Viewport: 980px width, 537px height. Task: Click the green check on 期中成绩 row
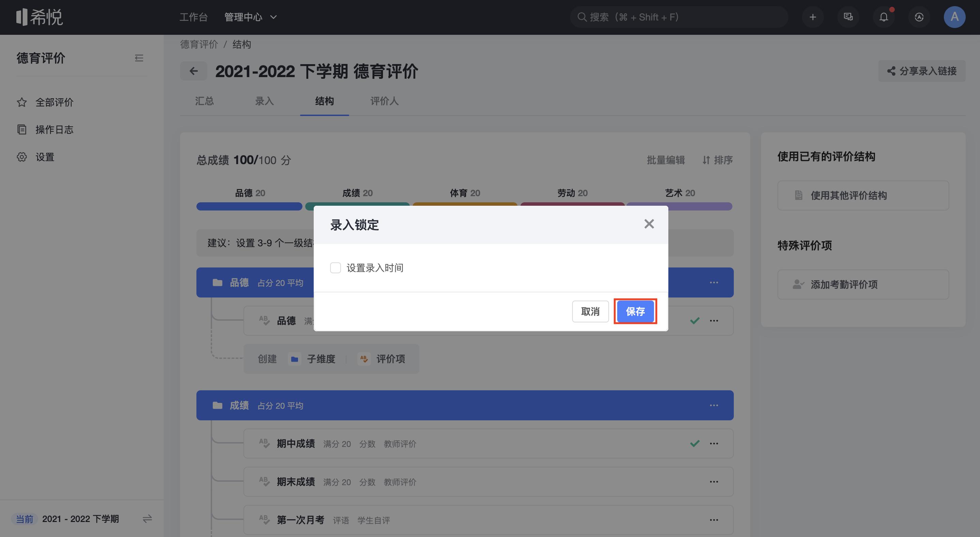pyautogui.click(x=695, y=444)
